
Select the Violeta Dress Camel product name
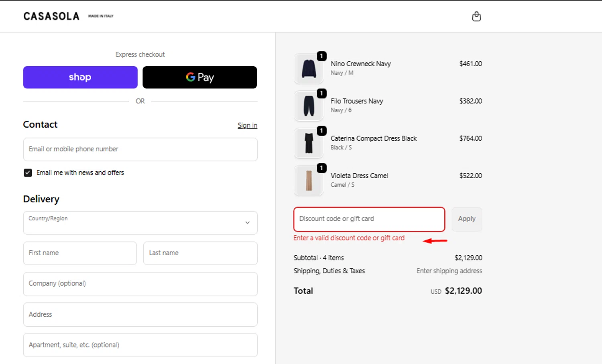[x=359, y=176]
